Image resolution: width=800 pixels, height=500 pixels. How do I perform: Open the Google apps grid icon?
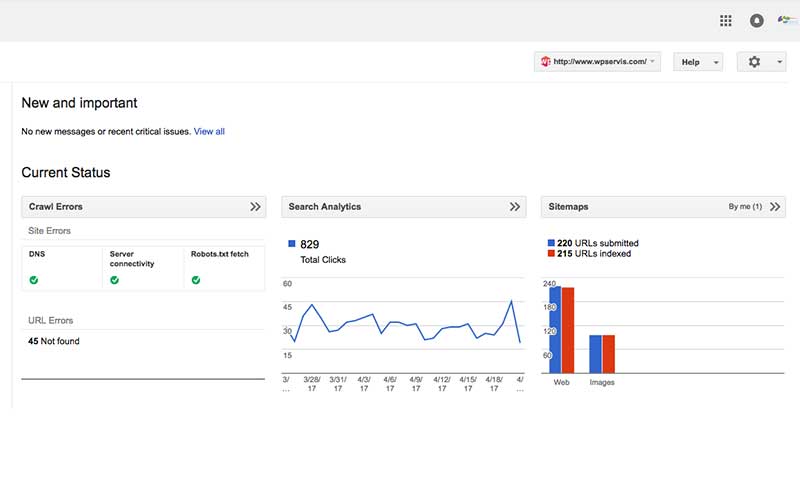[x=726, y=20]
